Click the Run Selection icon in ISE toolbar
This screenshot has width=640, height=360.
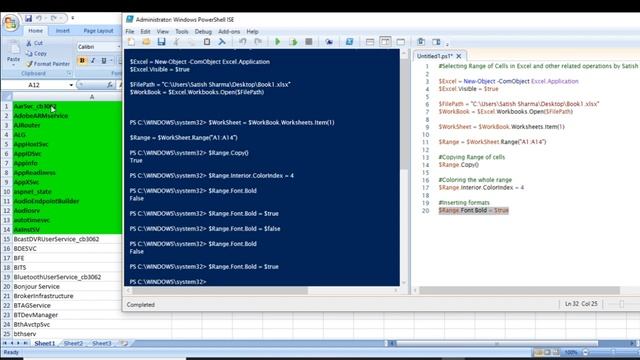click(x=293, y=42)
